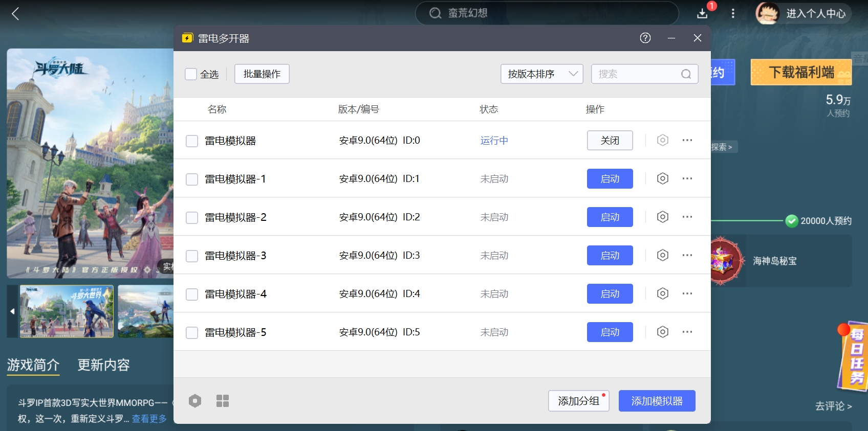Open settings gear for 雷电模拟器-5
The height and width of the screenshot is (431, 868).
pyautogui.click(x=662, y=332)
